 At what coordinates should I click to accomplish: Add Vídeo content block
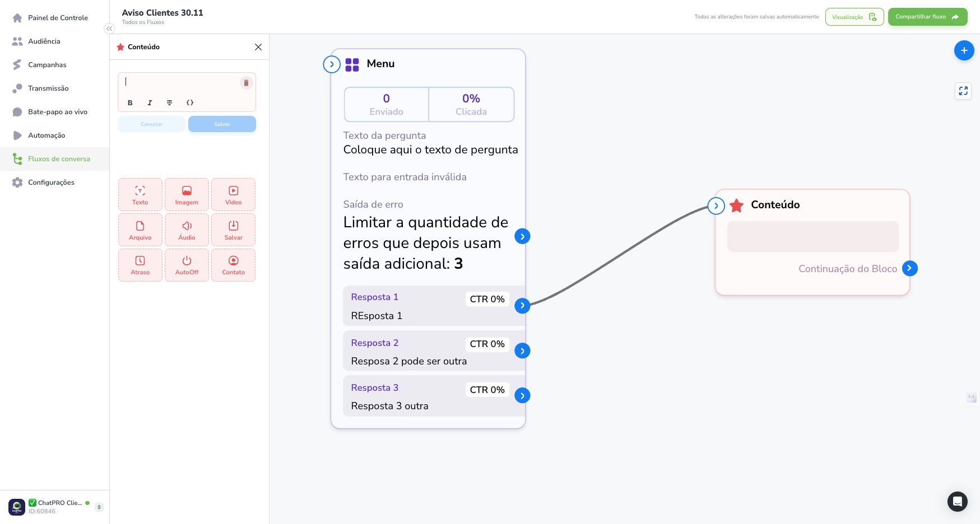(x=233, y=194)
